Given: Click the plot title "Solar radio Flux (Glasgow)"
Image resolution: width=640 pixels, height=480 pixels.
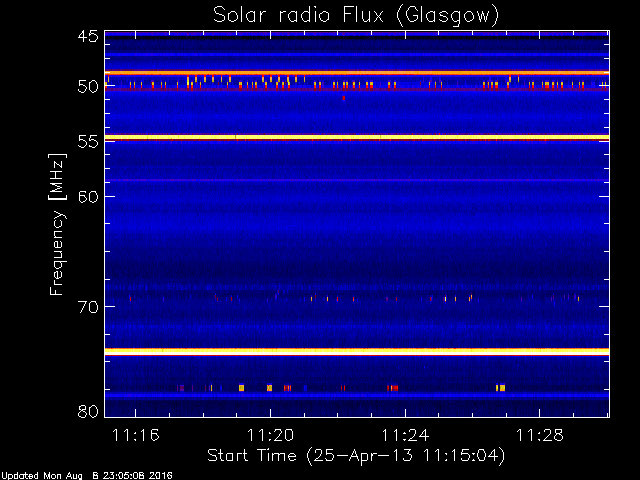Looking at the screenshot, I should pos(356,16).
